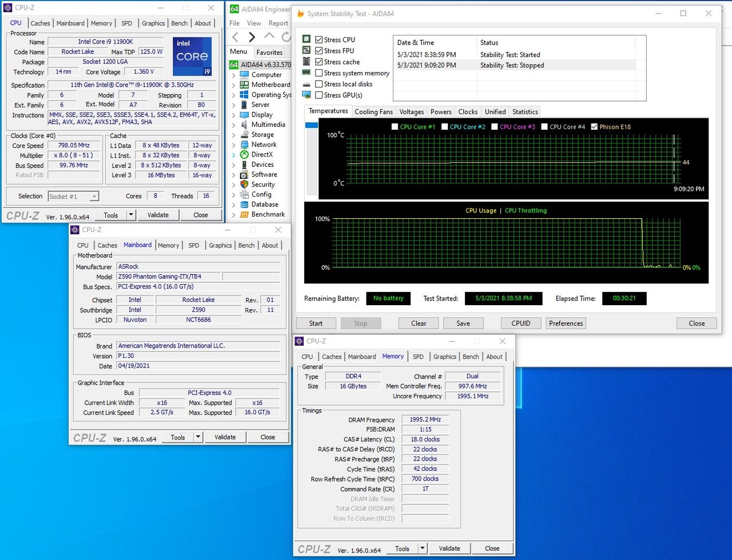
Task: Enable Stress GPU(s) checkbox
Action: click(319, 95)
